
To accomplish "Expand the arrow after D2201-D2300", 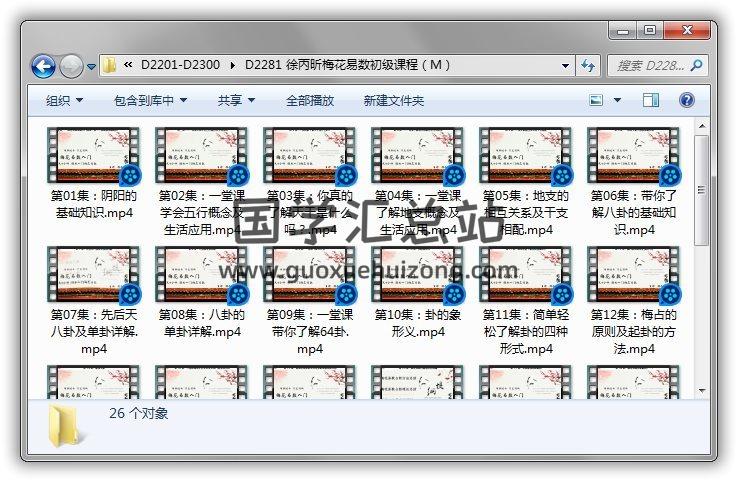I will coord(233,65).
